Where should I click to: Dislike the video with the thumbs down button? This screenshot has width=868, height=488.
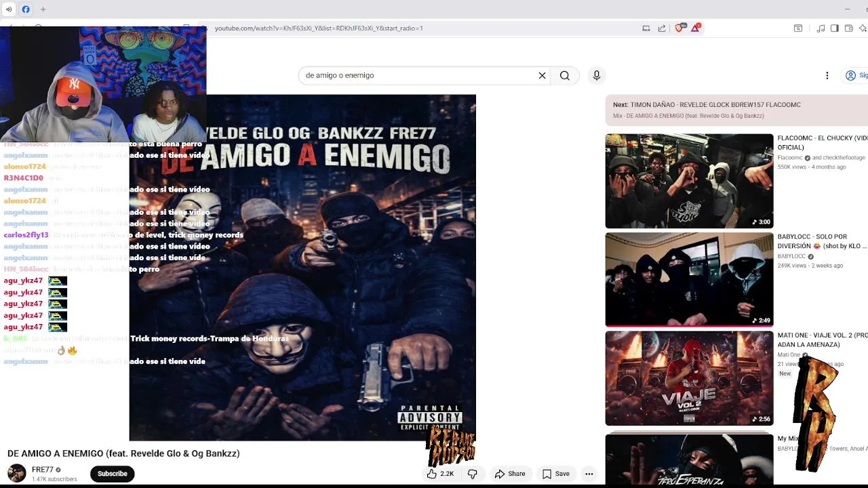pyautogui.click(x=473, y=474)
